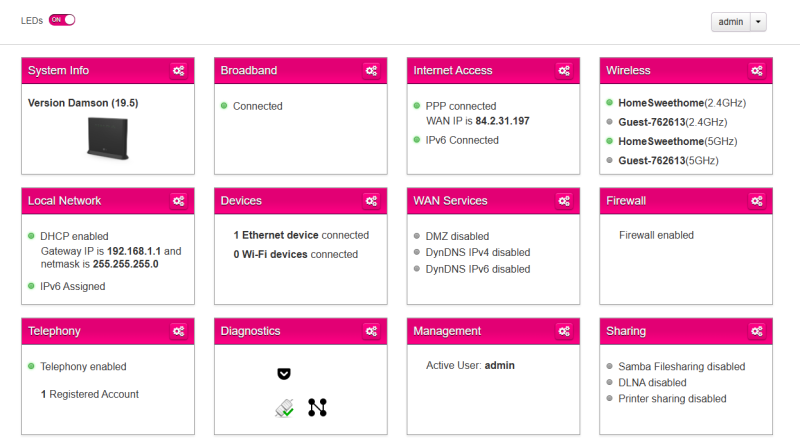Open Management settings gear icon

tap(564, 331)
